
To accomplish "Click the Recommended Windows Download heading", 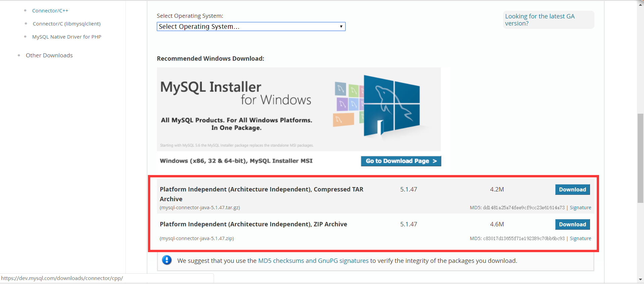I will tap(210, 59).
